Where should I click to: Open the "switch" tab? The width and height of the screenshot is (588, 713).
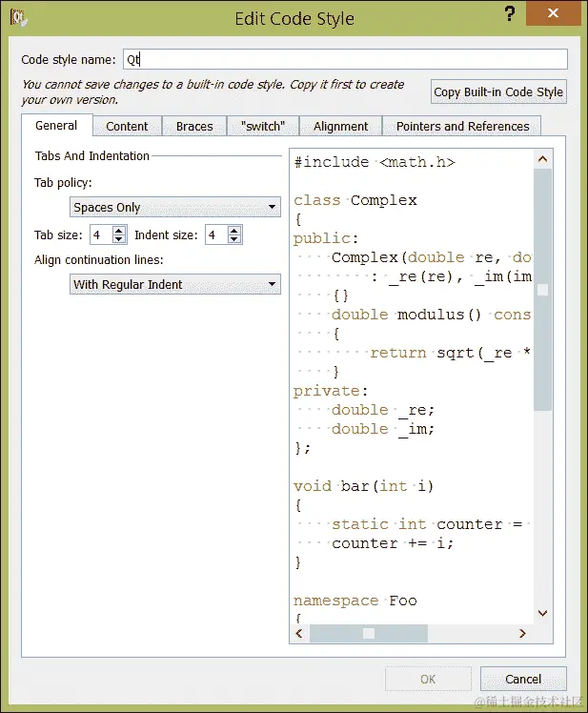click(x=263, y=126)
